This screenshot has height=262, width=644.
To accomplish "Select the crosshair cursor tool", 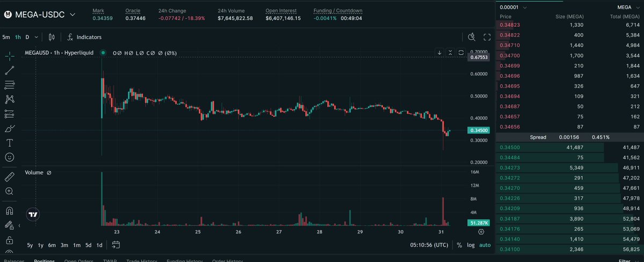I will click(10, 55).
